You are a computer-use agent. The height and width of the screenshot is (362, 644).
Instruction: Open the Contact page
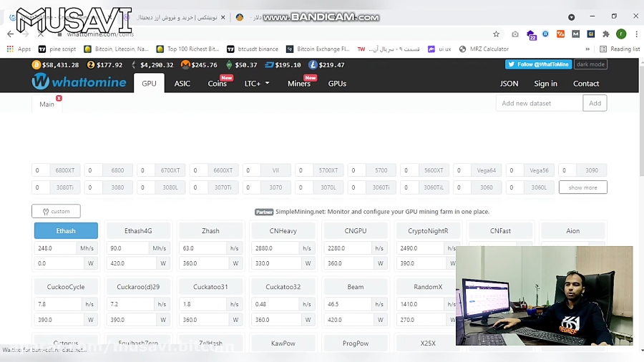[585, 83]
